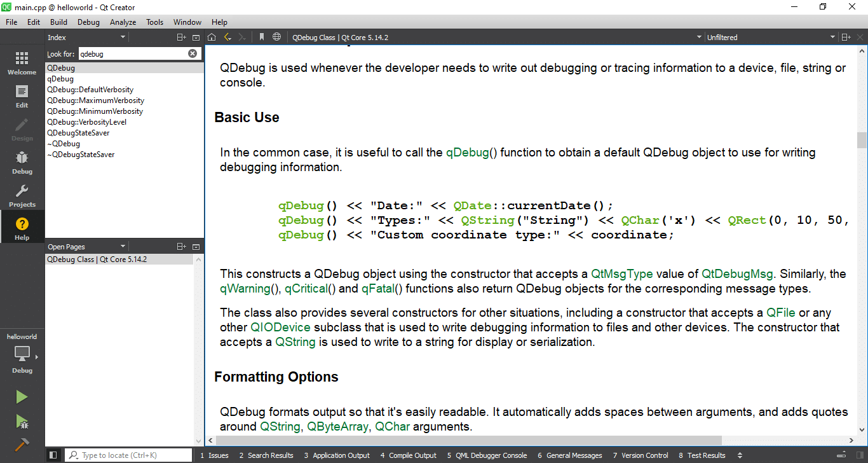
Task: Open the Edit mode
Action: (x=22, y=97)
